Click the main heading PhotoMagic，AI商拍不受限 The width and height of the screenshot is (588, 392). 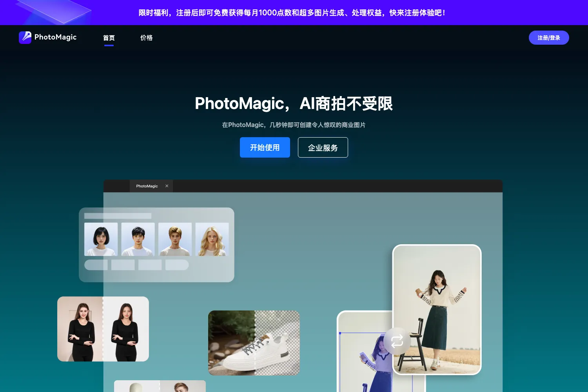click(x=294, y=104)
